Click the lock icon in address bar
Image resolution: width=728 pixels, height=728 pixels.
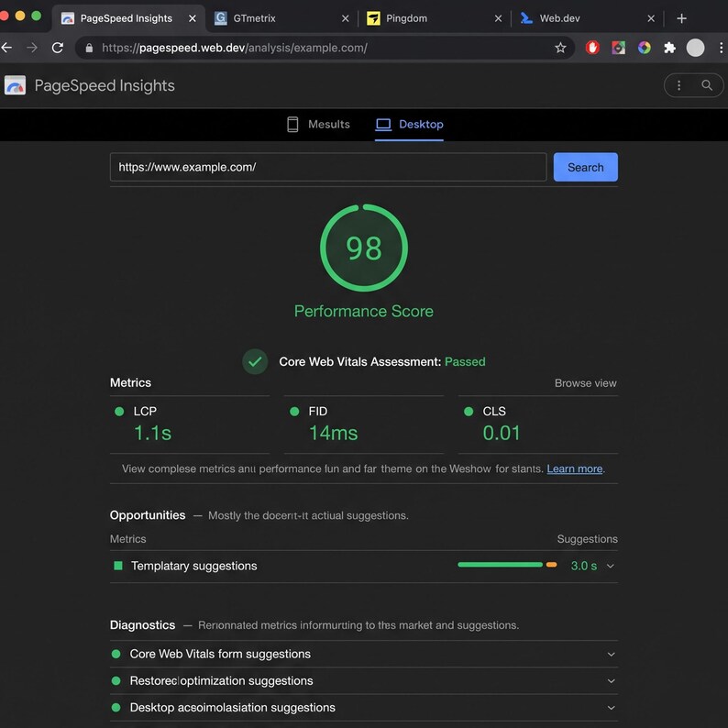pyautogui.click(x=89, y=48)
